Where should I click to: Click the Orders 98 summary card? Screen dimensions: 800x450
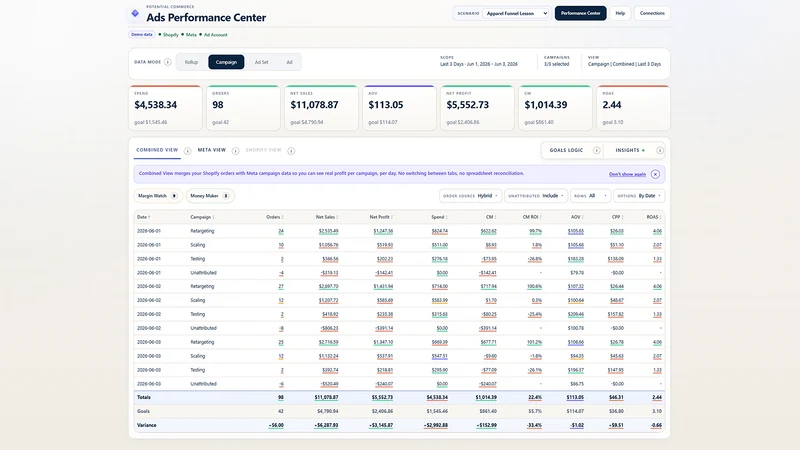(243, 108)
